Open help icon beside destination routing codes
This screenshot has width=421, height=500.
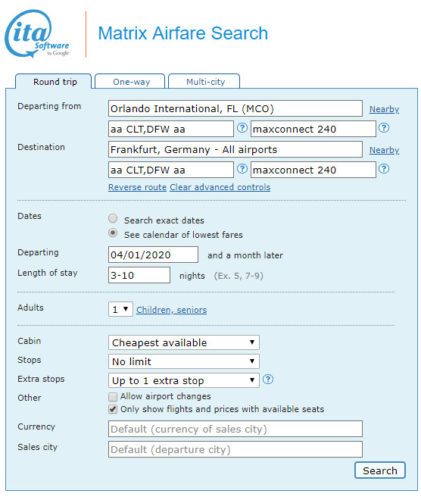pyautogui.click(x=242, y=169)
